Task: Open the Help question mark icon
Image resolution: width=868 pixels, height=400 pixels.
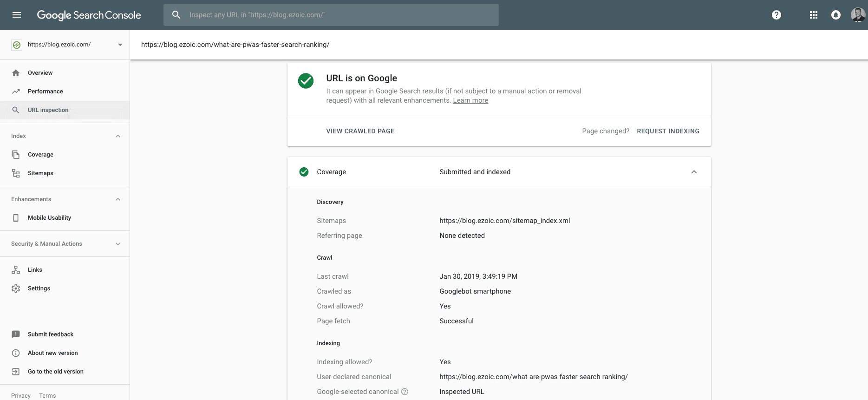Action: (777, 15)
